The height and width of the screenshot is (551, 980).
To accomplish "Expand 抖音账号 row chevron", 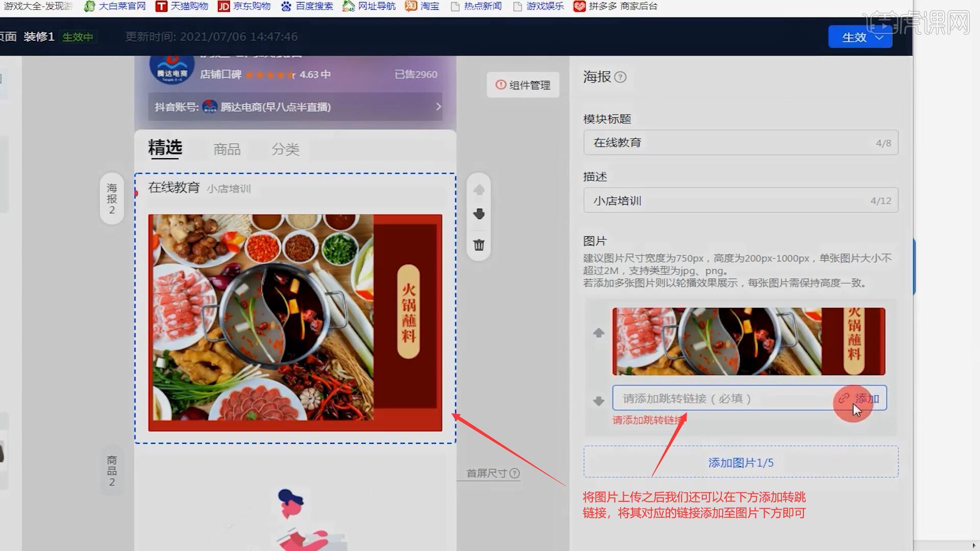I will pyautogui.click(x=438, y=107).
